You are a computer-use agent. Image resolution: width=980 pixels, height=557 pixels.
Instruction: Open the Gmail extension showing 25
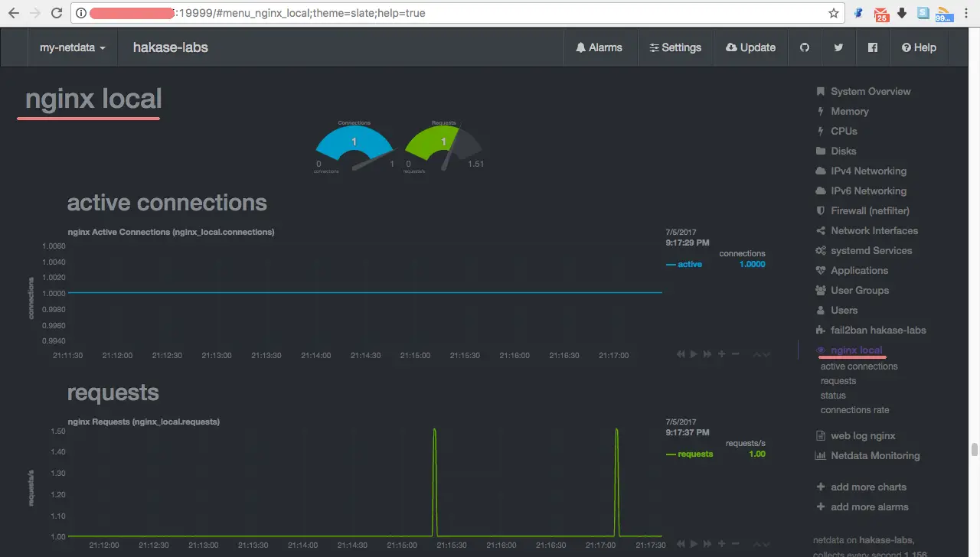tap(880, 14)
